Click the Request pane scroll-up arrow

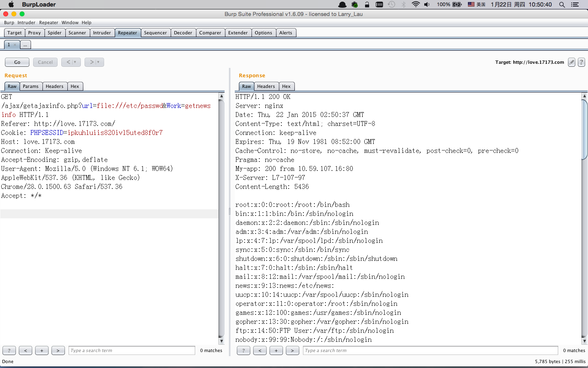[x=221, y=96]
